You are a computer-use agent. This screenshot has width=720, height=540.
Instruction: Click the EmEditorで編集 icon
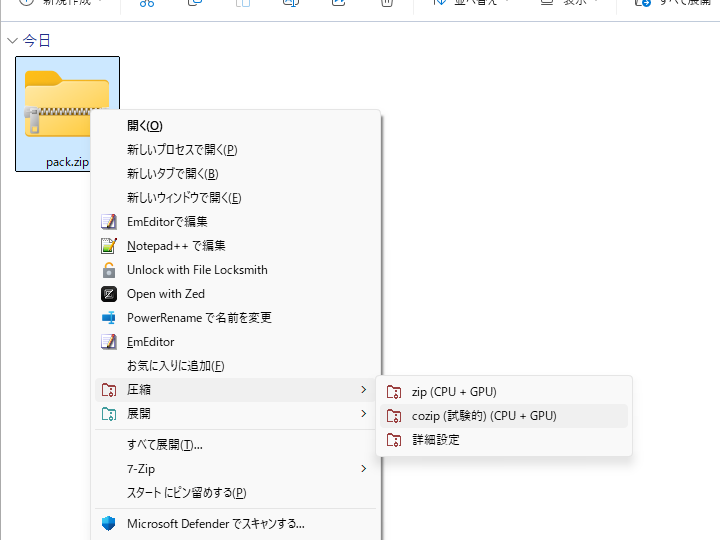click(x=109, y=222)
